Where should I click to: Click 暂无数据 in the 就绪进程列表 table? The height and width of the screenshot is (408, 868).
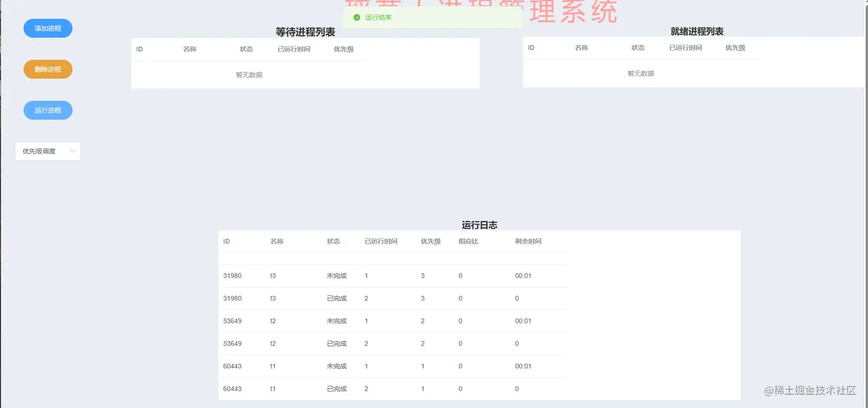click(x=641, y=74)
